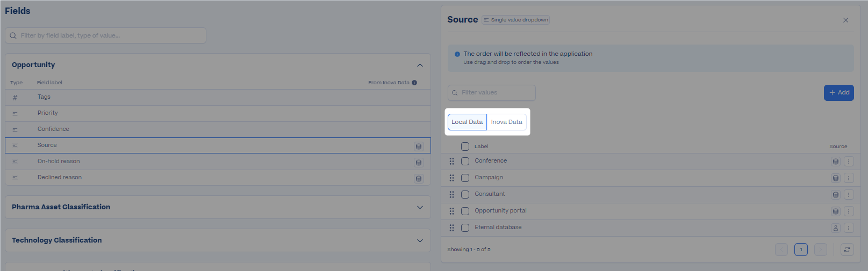Check the Consultant value checkbox

(x=465, y=195)
